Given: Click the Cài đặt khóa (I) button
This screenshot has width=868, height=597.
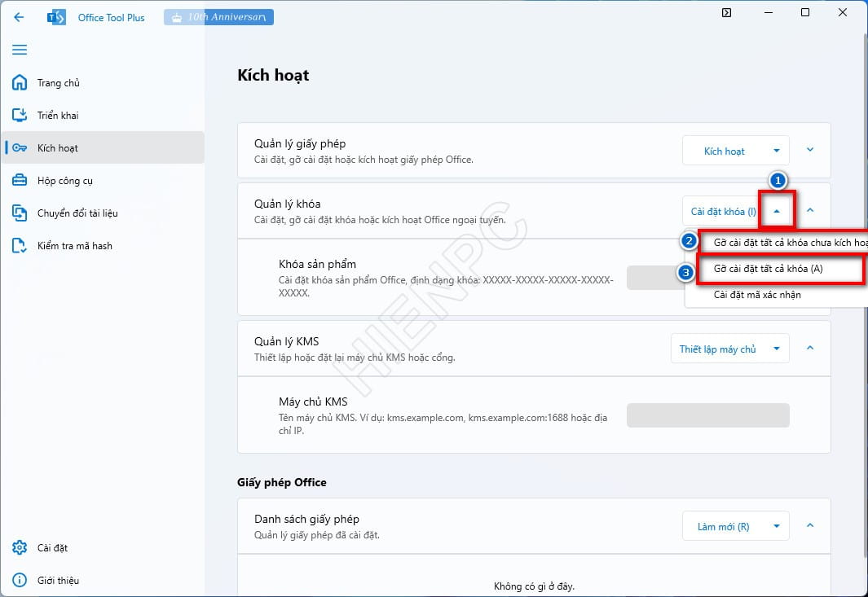Looking at the screenshot, I should [722, 212].
